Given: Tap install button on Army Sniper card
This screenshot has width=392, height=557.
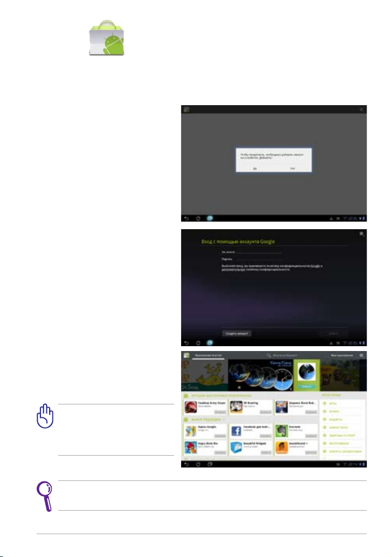Looking at the screenshot, I should tap(220, 412).
